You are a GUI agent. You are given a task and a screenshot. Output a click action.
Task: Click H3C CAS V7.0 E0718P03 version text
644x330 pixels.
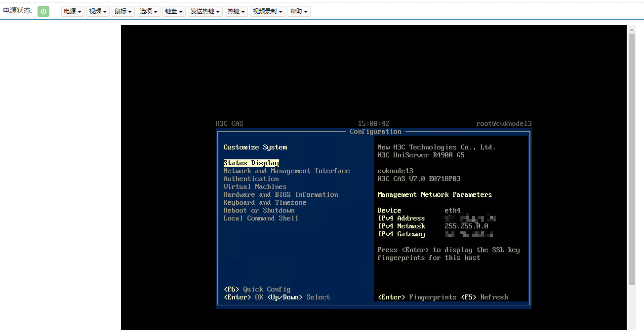click(419, 179)
